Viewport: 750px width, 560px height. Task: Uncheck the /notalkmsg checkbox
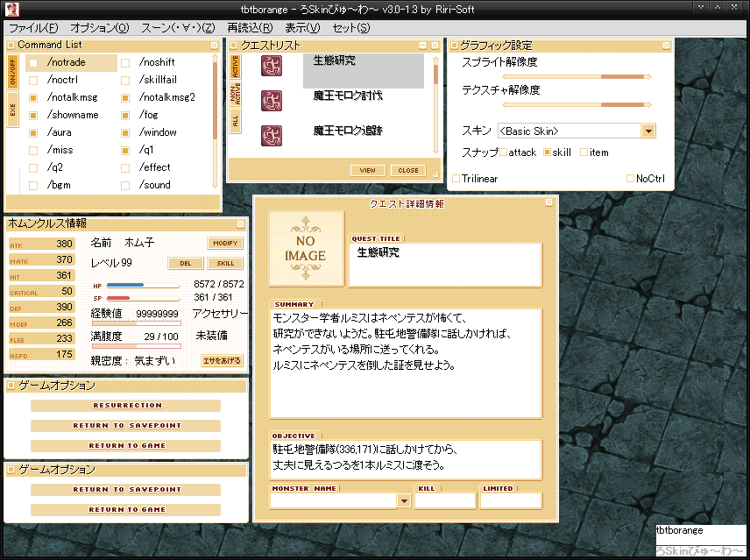tap(33, 98)
